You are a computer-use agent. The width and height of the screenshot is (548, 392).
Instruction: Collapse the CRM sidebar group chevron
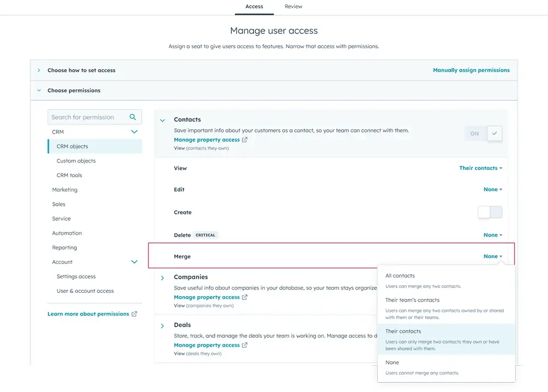click(134, 131)
